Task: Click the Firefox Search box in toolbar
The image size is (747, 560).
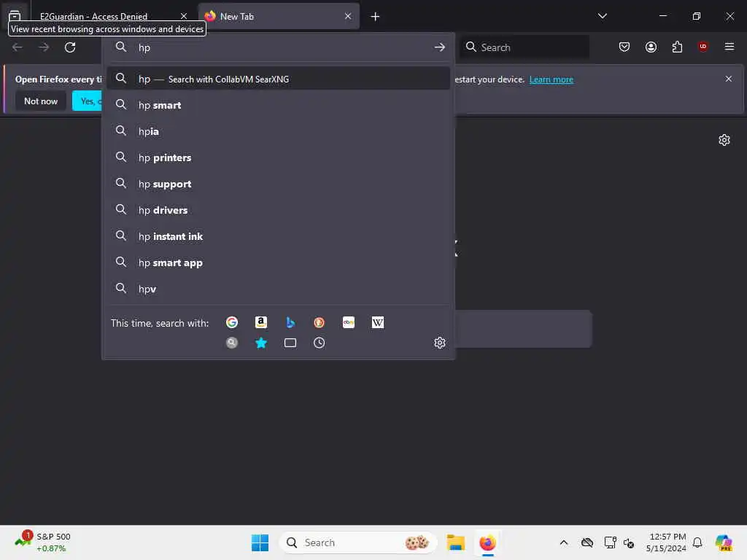Action: (x=524, y=47)
